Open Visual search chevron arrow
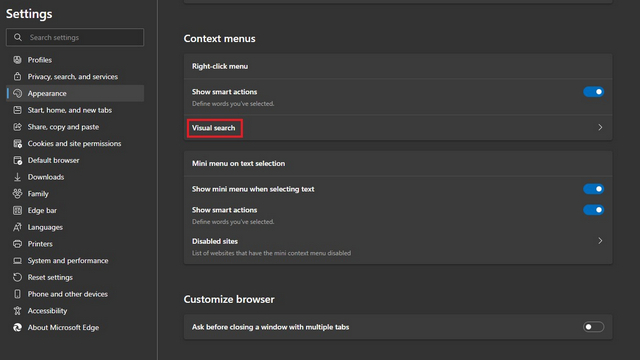This screenshot has width=640, height=360. [600, 128]
